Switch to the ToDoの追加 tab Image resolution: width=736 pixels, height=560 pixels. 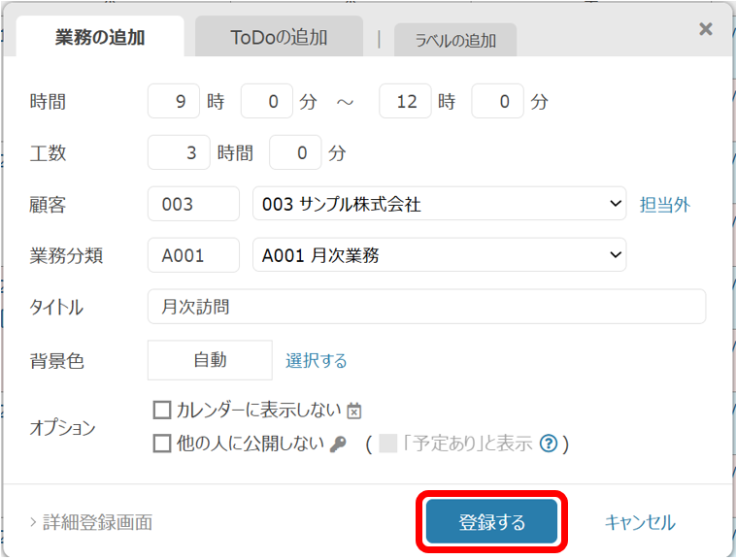pyautogui.click(x=279, y=38)
